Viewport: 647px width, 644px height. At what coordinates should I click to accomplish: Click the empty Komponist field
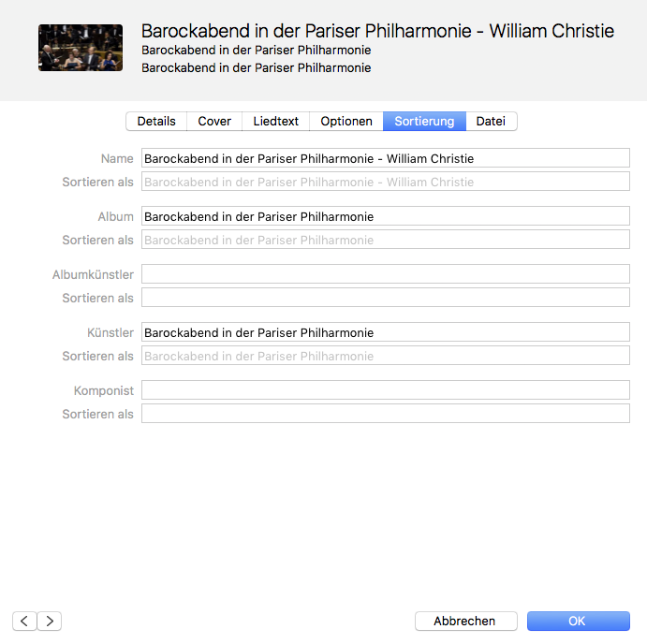click(x=385, y=391)
